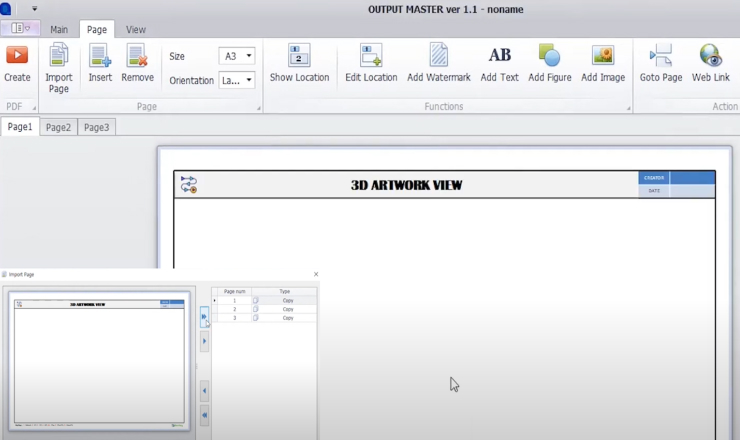Open the Goto Page action
This screenshot has width=740, height=440.
(660, 56)
